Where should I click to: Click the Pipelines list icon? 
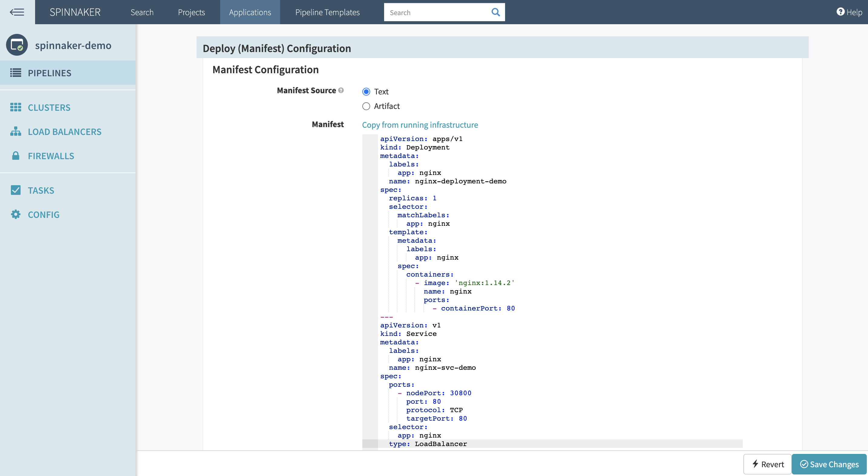click(15, 73)
